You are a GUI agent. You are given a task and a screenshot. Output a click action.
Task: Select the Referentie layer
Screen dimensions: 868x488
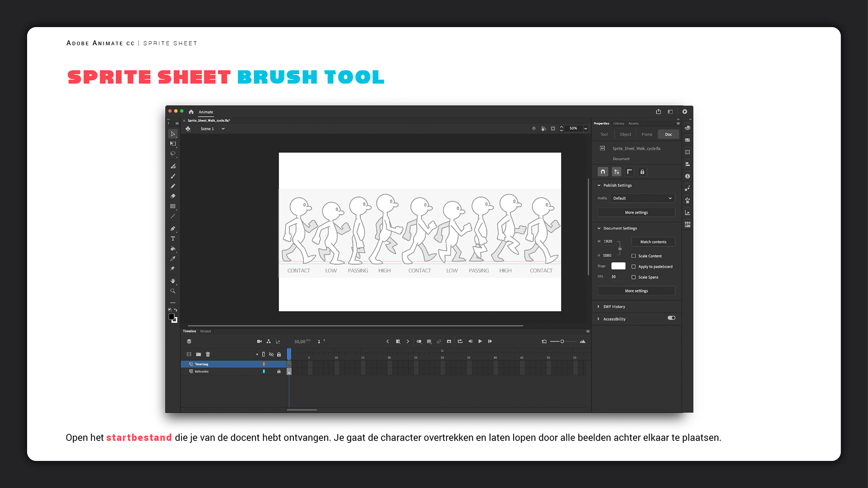[202, 371]
